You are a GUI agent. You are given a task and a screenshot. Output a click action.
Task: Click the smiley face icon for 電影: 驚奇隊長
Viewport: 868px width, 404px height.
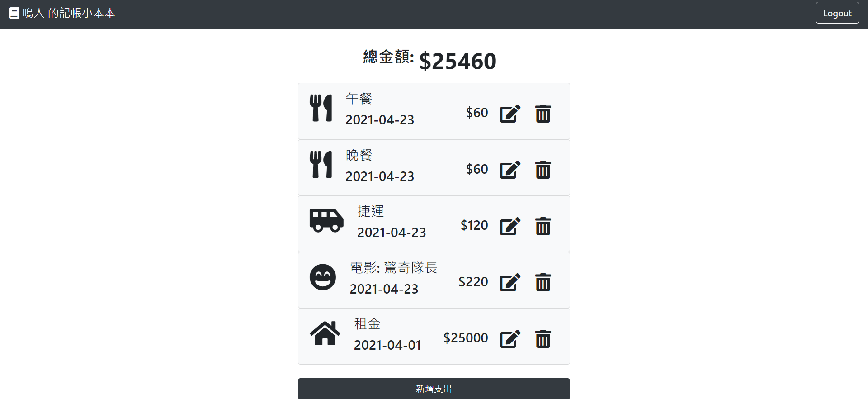tap(323, 277)
